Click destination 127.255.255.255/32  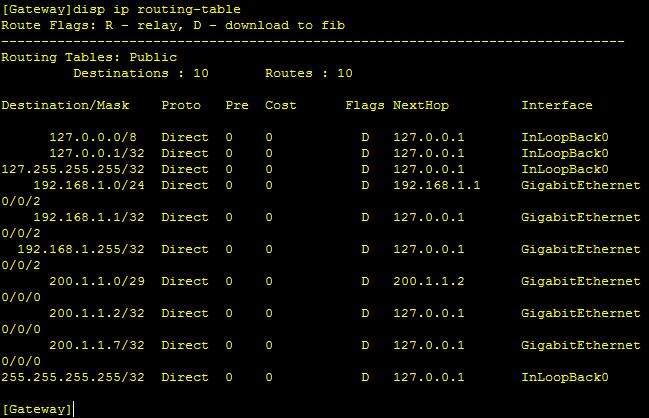point(73,169)
